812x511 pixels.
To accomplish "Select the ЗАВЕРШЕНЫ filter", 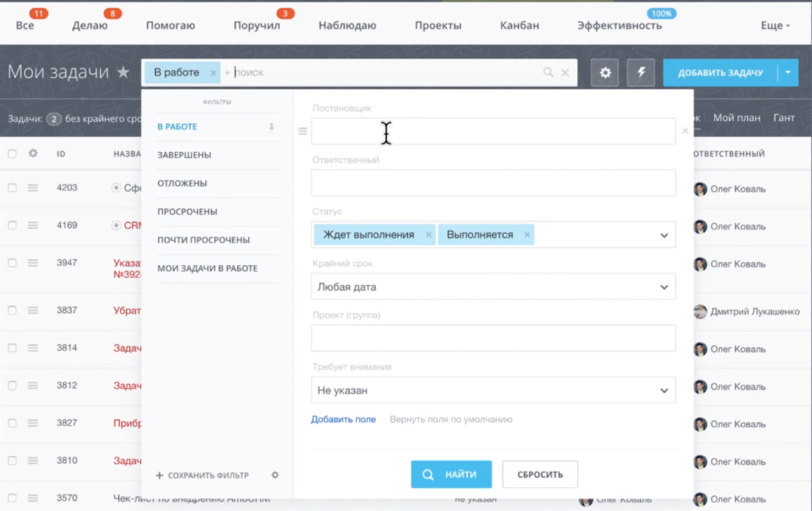I will tap(184, 155).
